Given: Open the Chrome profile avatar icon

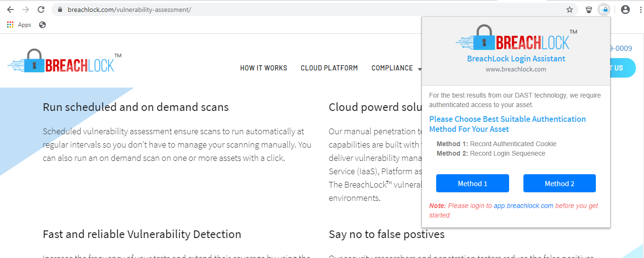Looking at the screenshot, I should pyautogui.click(x=625, y=10).
